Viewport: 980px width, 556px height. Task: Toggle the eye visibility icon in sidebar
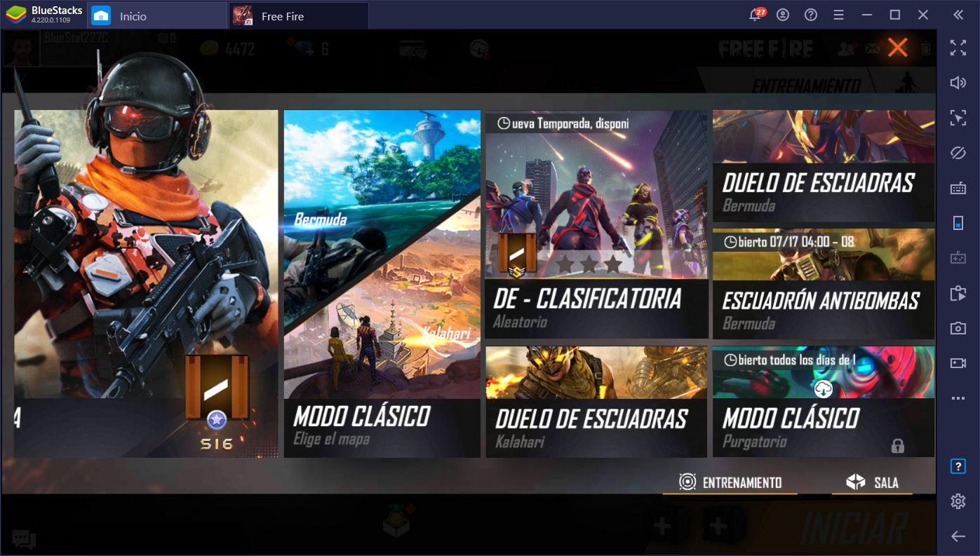pos(958,153)
